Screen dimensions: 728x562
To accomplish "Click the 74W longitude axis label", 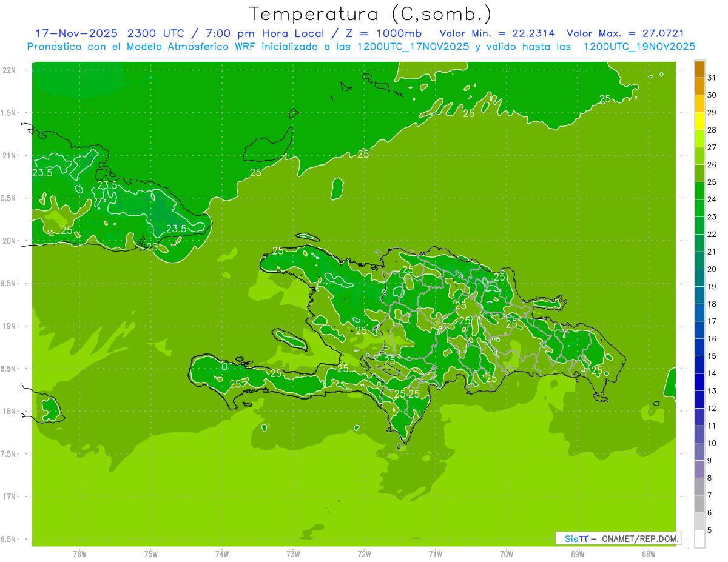I will point(221,554).
